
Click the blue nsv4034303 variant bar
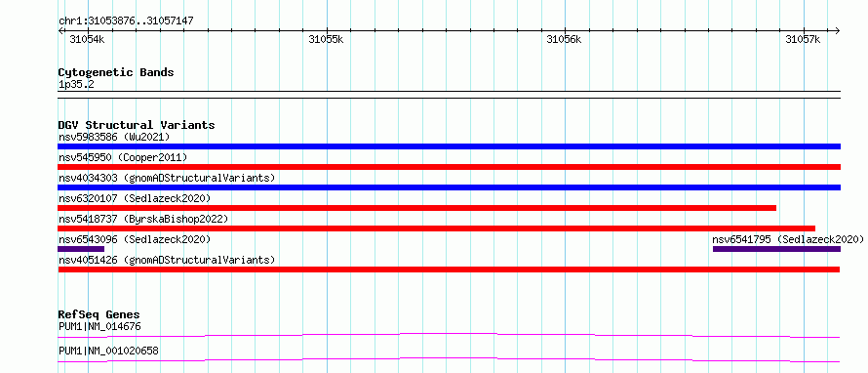[449, 187]
